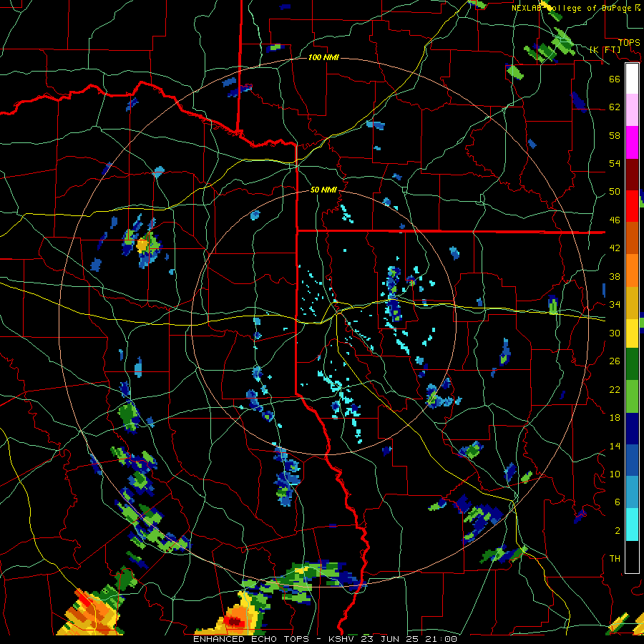Click the legend value 62
644x644 pixels.
(615, 107)
